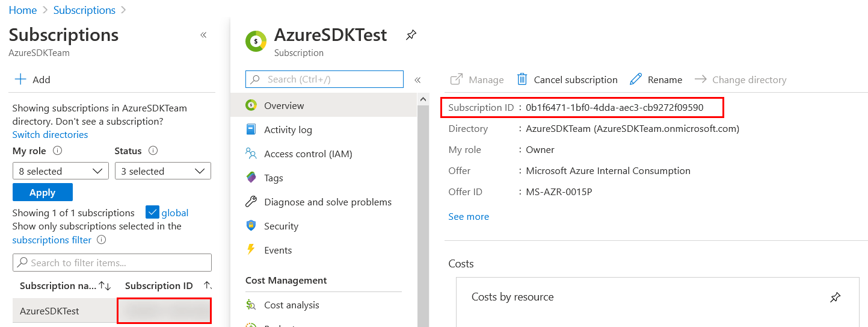Screen dimensions: 868x327
Task: Click Change directory label in toolbar
Action: [x=749, y=79]
